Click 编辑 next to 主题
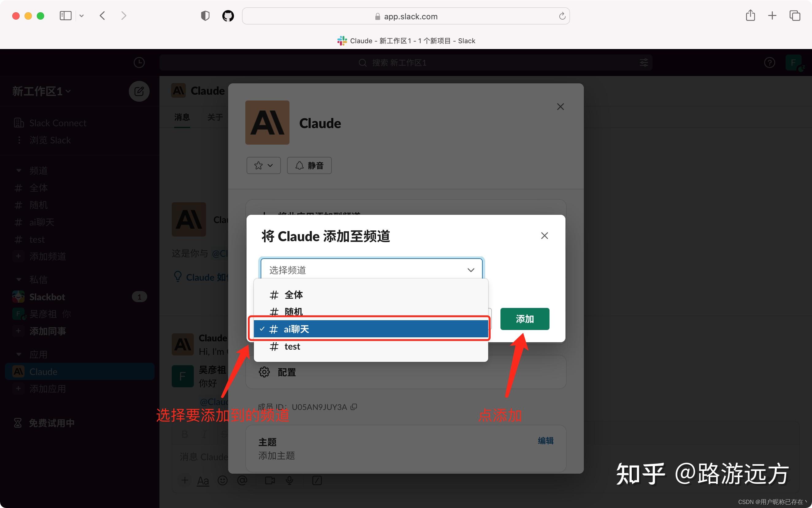Image resolution: width=812 pixels, height=508 pixels. (545, 441)
